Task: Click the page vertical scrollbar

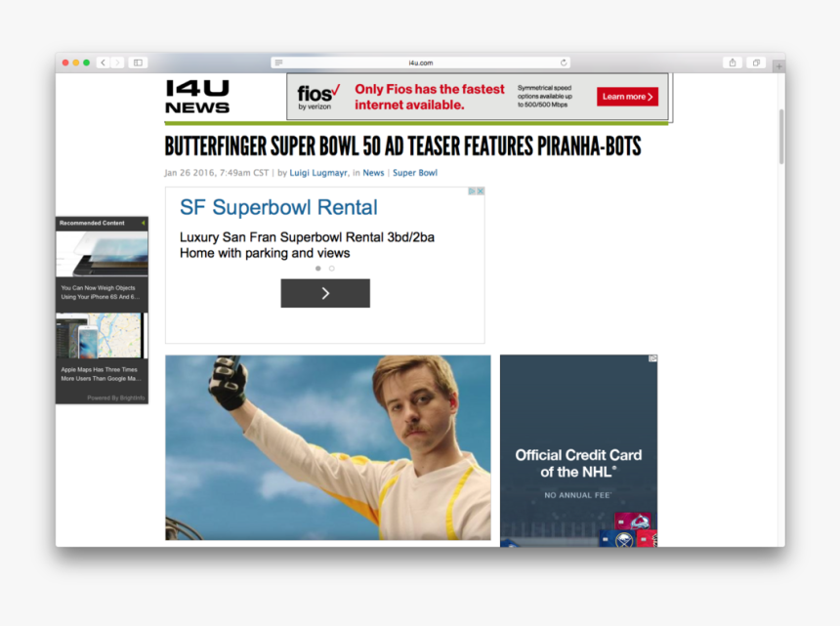Action: pyautogui.click(x=781, y=137)
